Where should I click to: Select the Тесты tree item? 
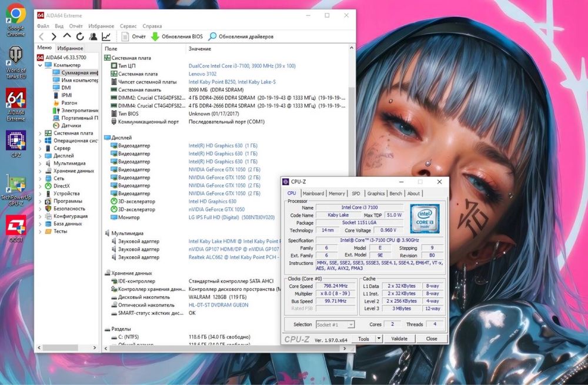pyautogui.click(x=56, y=232)
